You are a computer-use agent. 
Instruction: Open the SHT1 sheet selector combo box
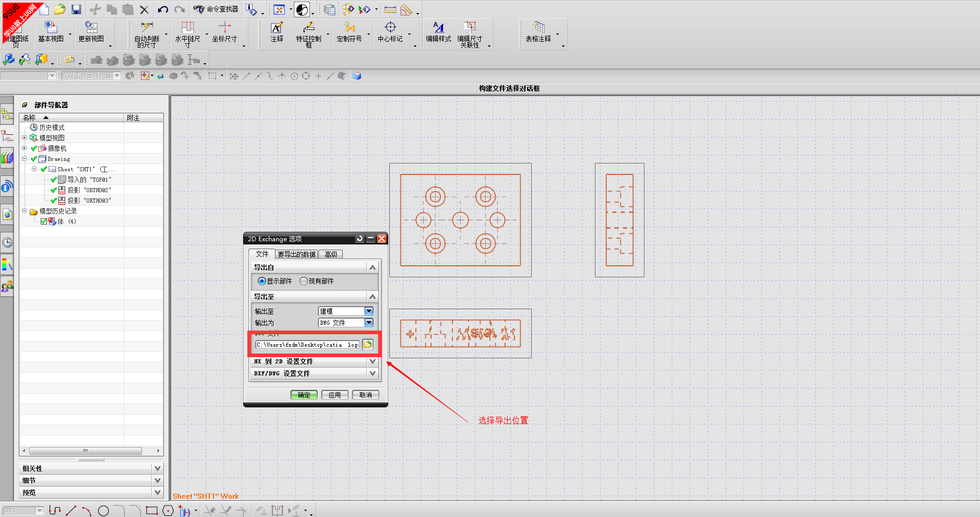tap(23, 510)
